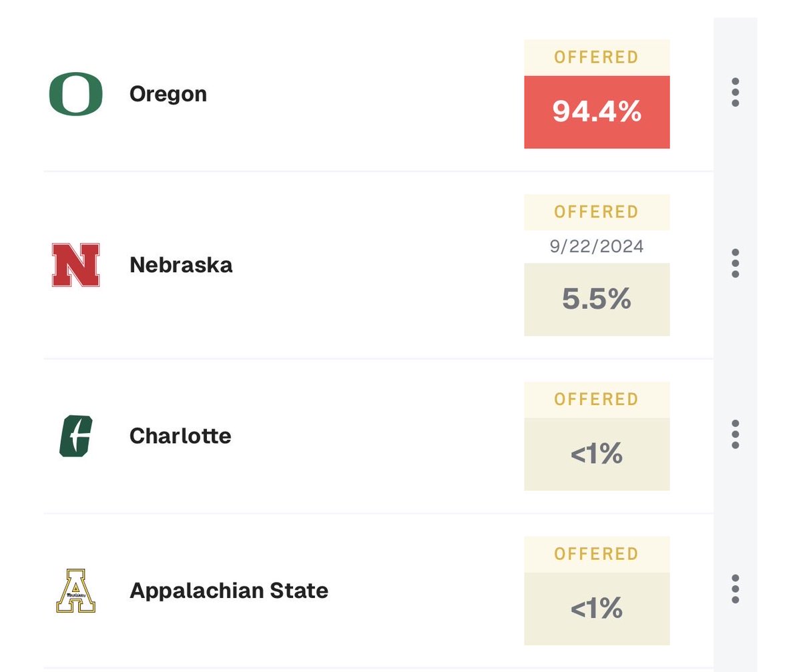Open Appalachian State's three-dot options menu
The image size is (801, 672).
(x=735, y=589)
